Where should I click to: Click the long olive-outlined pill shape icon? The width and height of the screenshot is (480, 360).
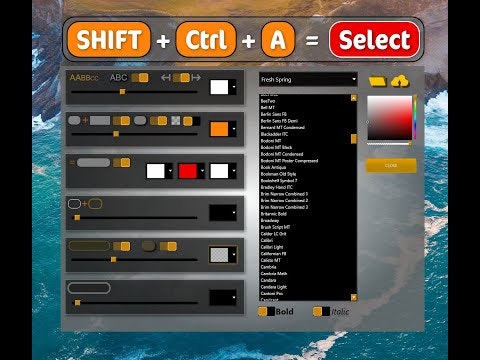89,246
